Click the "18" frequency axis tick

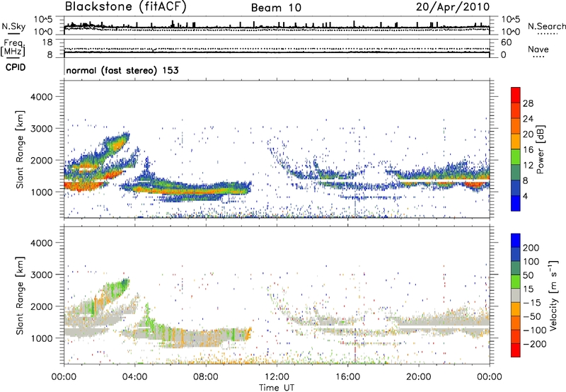coord(47,42)
